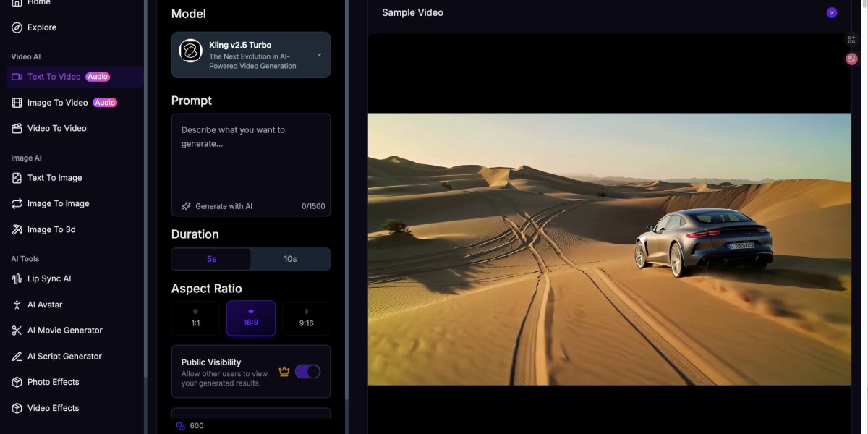
Task: Browse Photo Effects
Action: 53,381
